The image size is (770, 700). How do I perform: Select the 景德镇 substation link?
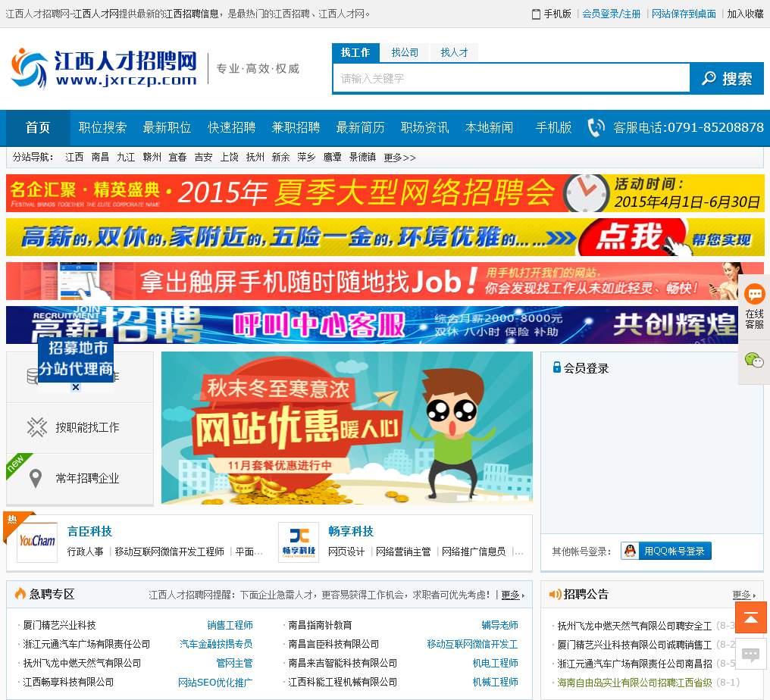pos(362,157)
